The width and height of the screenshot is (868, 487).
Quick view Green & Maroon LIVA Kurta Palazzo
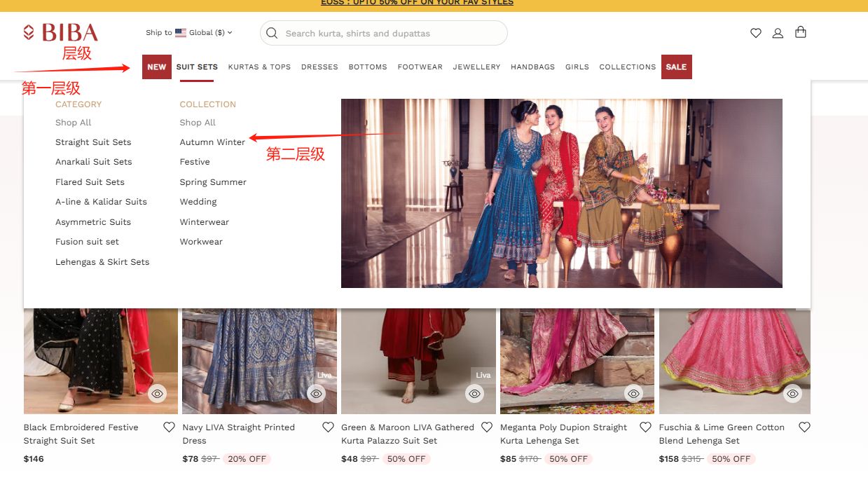click(x=475, y=394)
